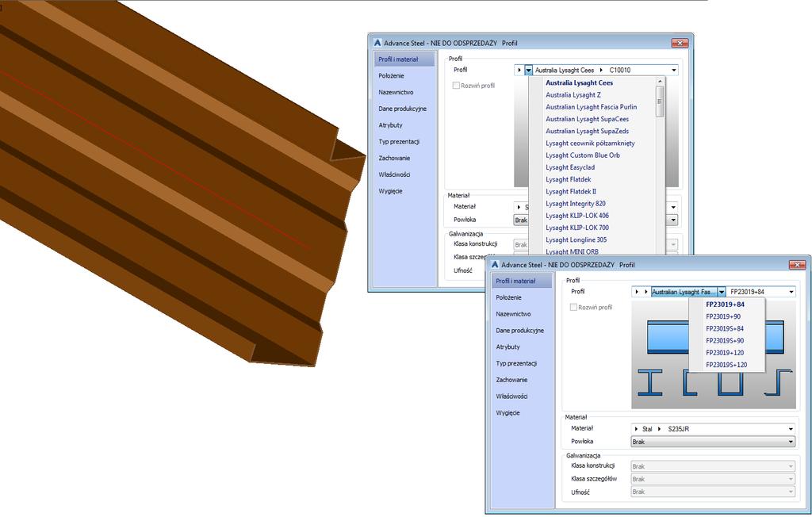Select FP23019+120 from size list
812x517 pixels.
725,353
